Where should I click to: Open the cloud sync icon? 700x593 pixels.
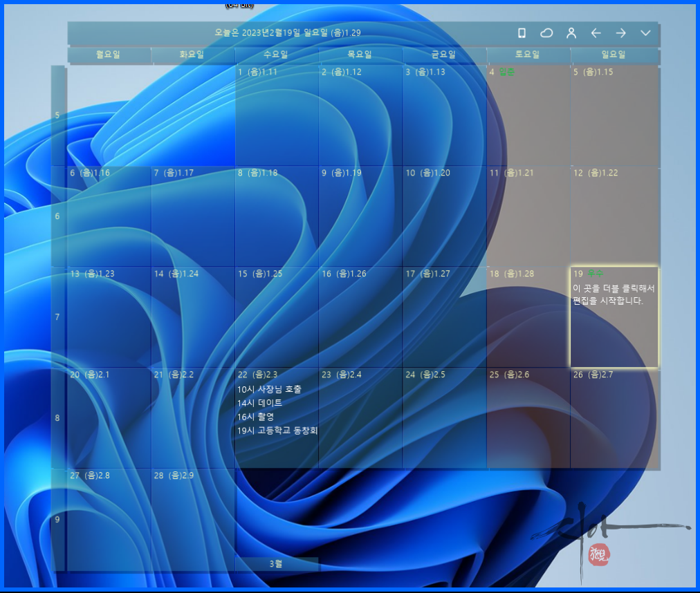(546, 33)
